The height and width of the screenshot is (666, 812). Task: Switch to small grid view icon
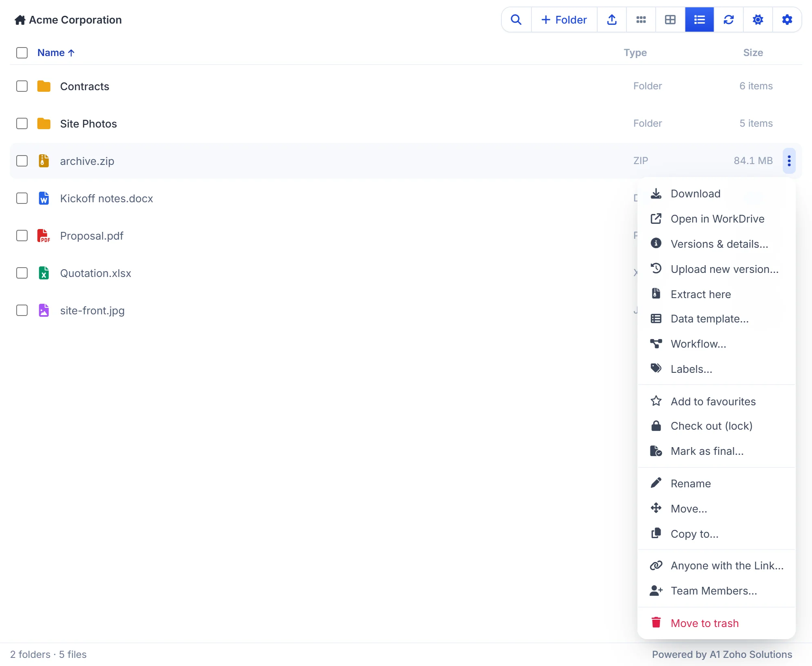click(x=641, y=19)
